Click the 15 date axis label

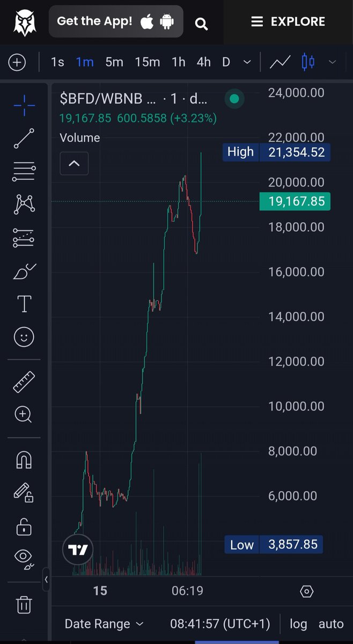click(100, 591)
